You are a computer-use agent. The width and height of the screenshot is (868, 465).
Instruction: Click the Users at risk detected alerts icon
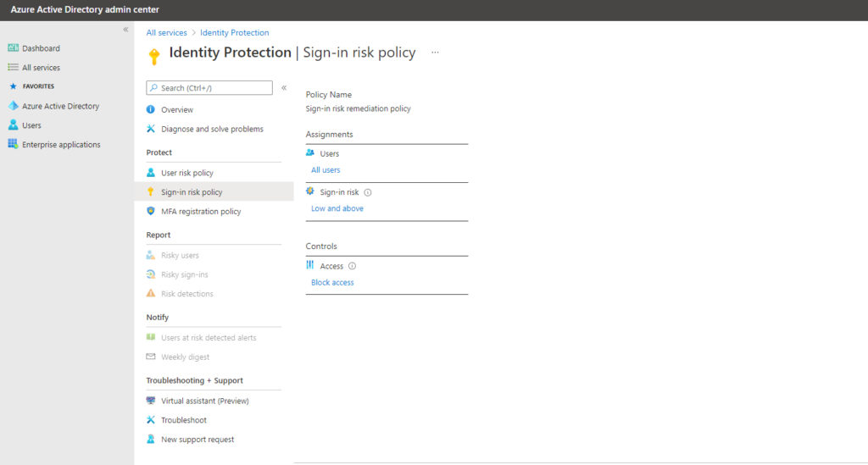tap(151, 337)
